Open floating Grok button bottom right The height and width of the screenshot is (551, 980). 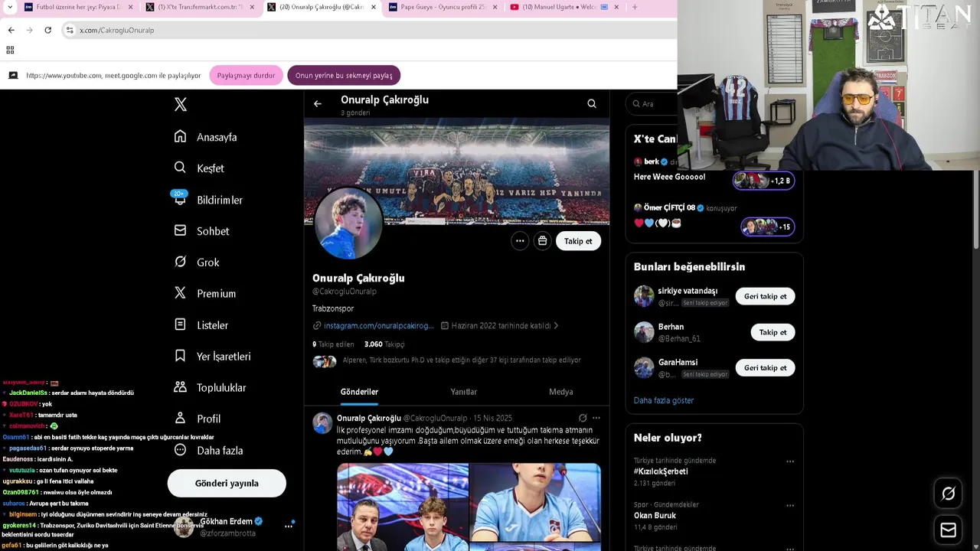click(x=948, y=494)
